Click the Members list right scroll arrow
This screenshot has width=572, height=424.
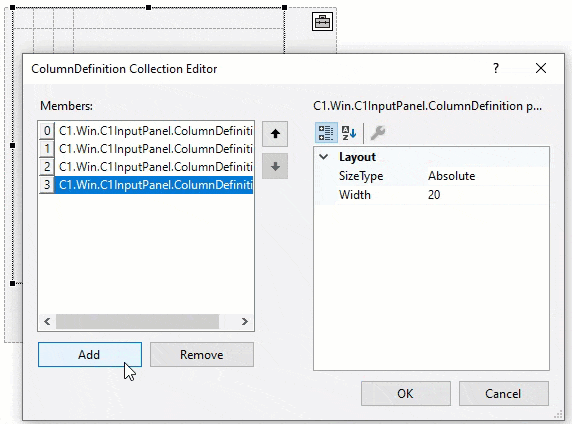(x=244, y=321)
